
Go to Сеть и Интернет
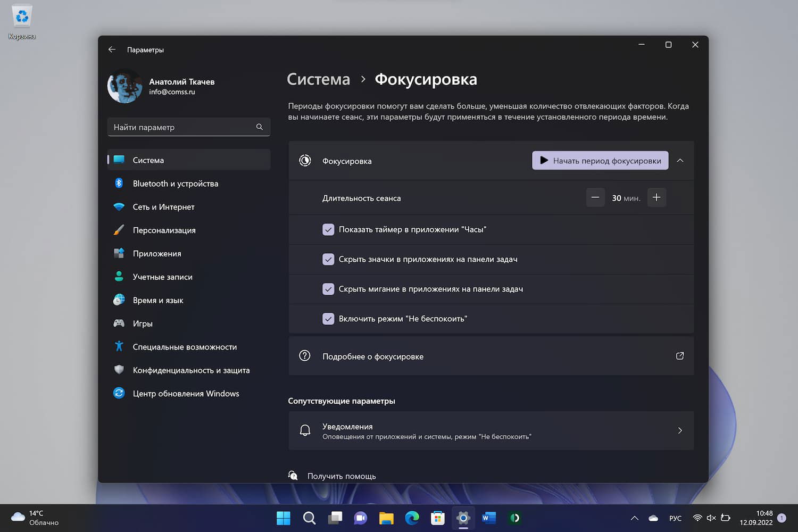click(x=189, y=207)
